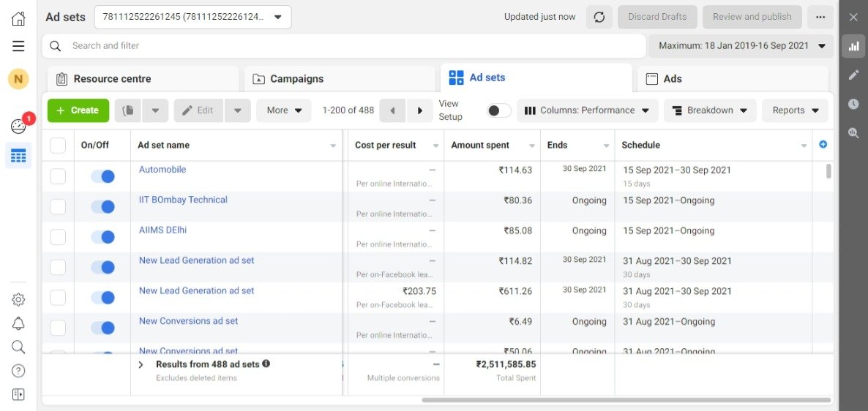The height and width of the screenshot is (411, 868).
Task: Open the More dropdown menu
Action: (284, 110)
